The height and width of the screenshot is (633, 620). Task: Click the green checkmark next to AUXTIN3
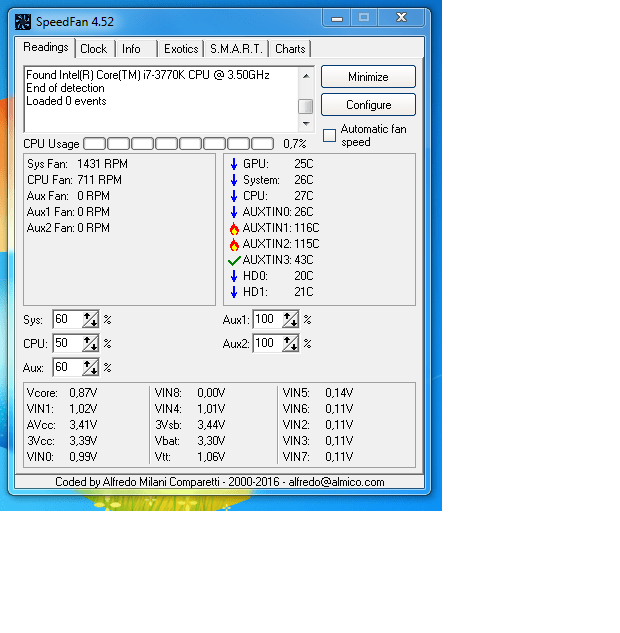(x=234, y=260)
